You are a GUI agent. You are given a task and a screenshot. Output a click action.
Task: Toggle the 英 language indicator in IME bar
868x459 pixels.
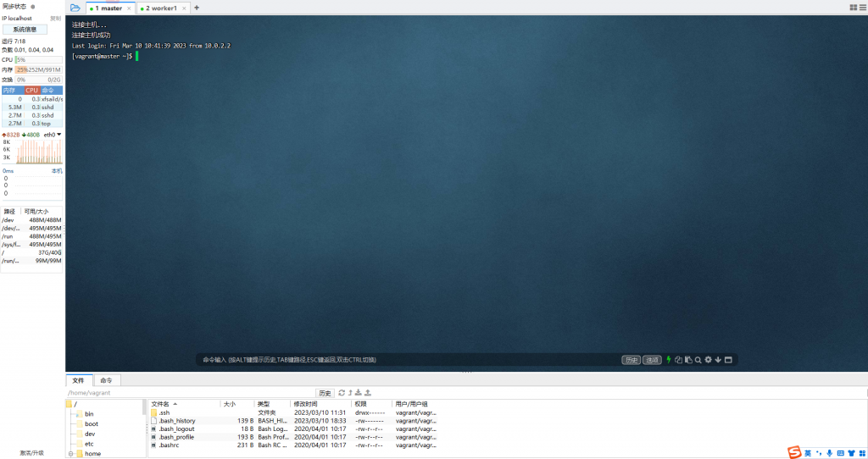tap(808, 453)
